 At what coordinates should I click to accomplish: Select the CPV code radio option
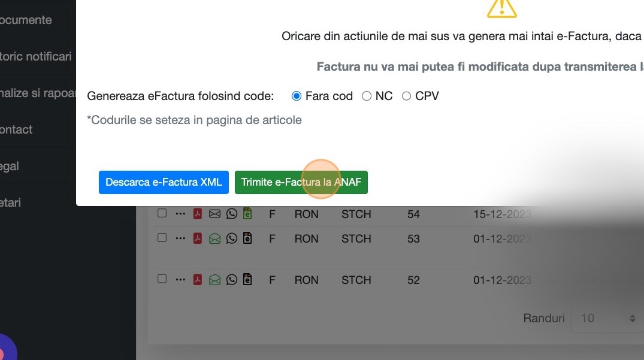coord(406,96)
